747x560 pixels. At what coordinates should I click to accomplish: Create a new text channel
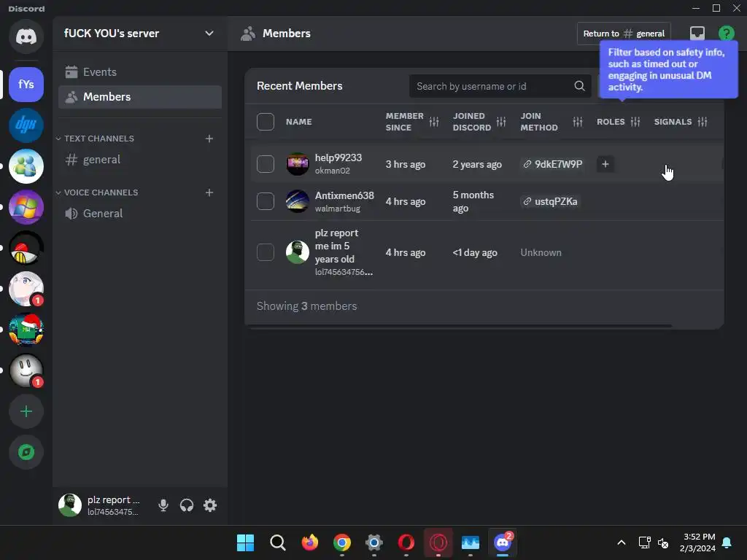[209, 139]
